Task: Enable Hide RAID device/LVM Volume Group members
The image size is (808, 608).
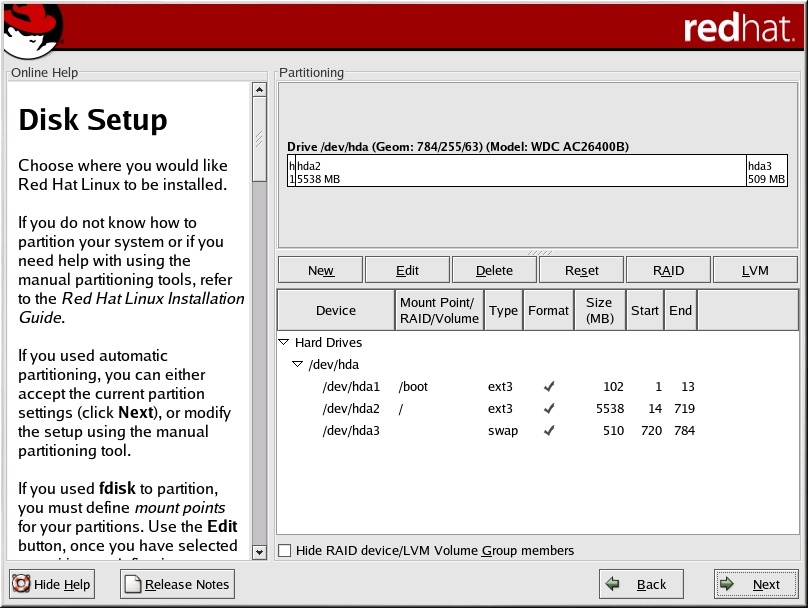Action: point(285,550)
